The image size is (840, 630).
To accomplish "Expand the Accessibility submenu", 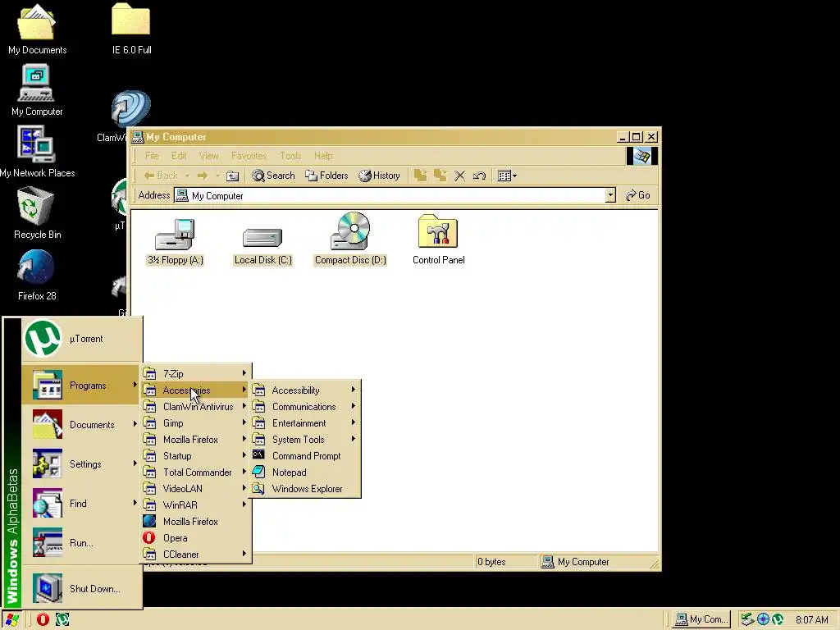I will coord(305,390).
